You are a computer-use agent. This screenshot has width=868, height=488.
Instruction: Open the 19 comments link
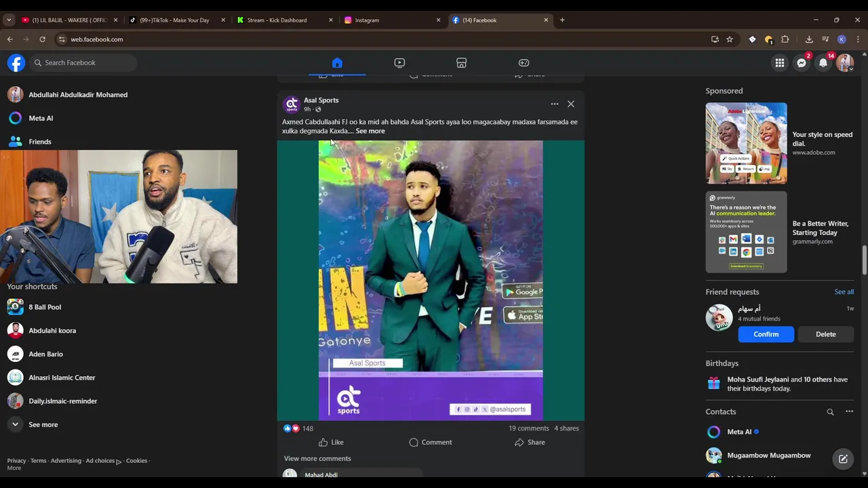[x=529, y=428]
